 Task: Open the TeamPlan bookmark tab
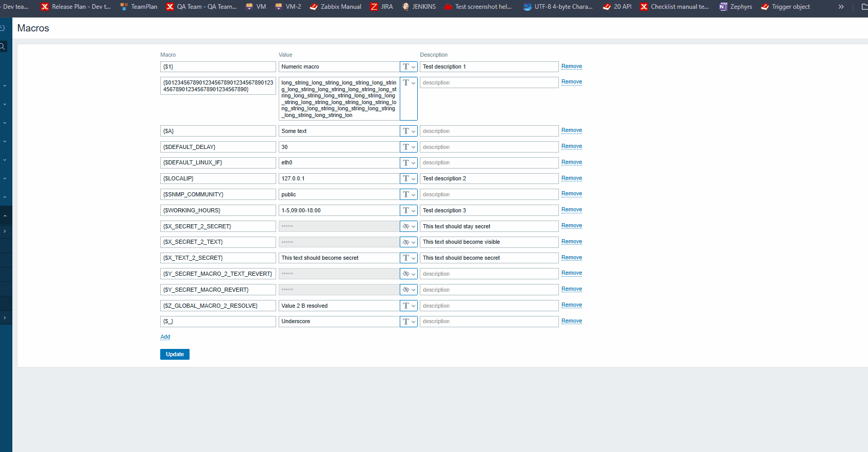139,7
